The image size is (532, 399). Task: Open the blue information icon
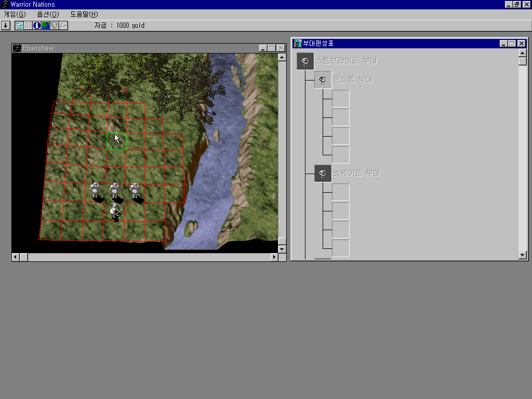click(37, 25)
